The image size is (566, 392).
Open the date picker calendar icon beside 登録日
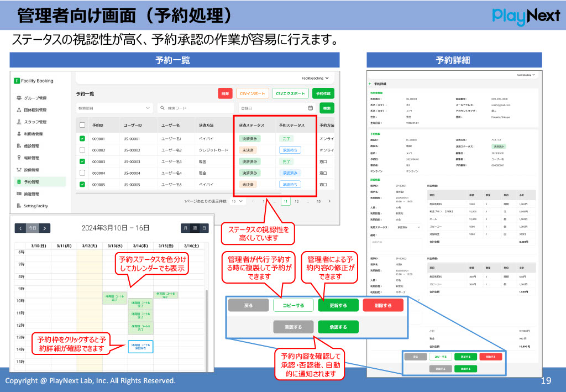311,108
